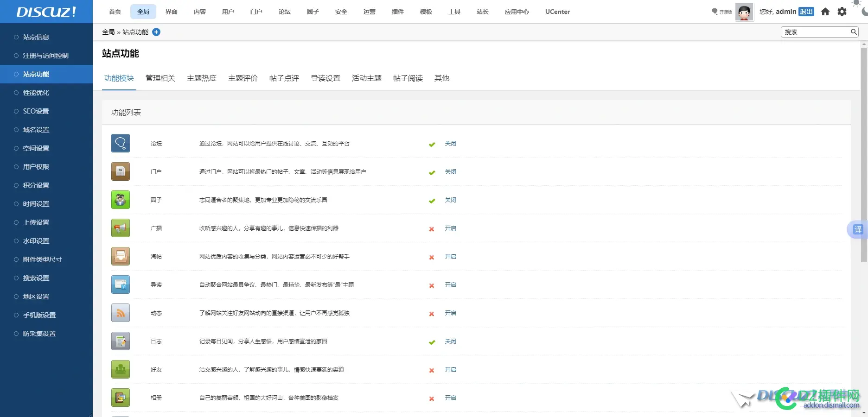Image resolution: width=868 pixels, height=417 pixels.
Task: Switch to the 管理相关 tab
Action: [x=160, y=78]
